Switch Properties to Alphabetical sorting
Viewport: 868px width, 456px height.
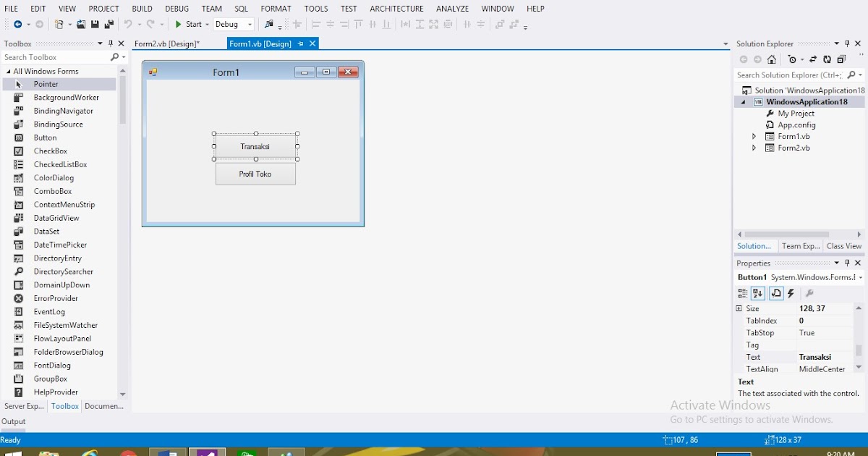click(x=757, y=292)
